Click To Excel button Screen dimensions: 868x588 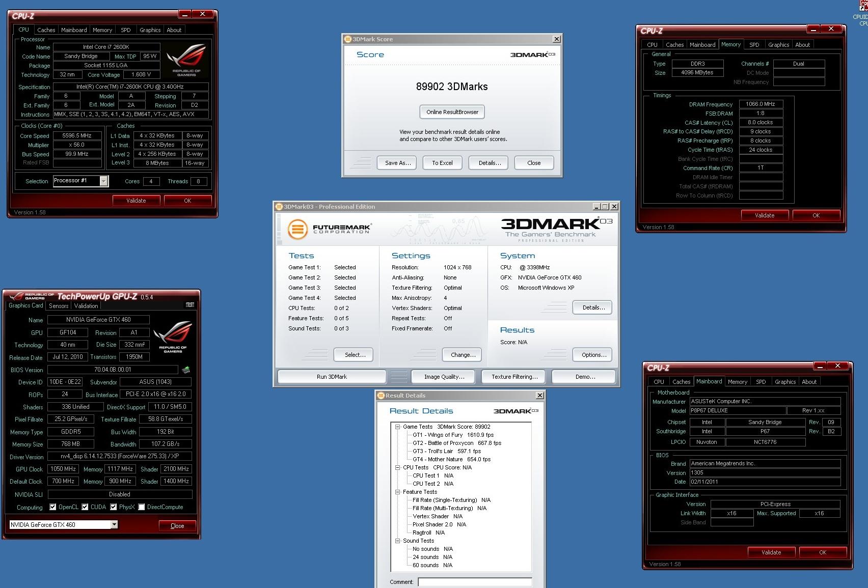(442, 163)
